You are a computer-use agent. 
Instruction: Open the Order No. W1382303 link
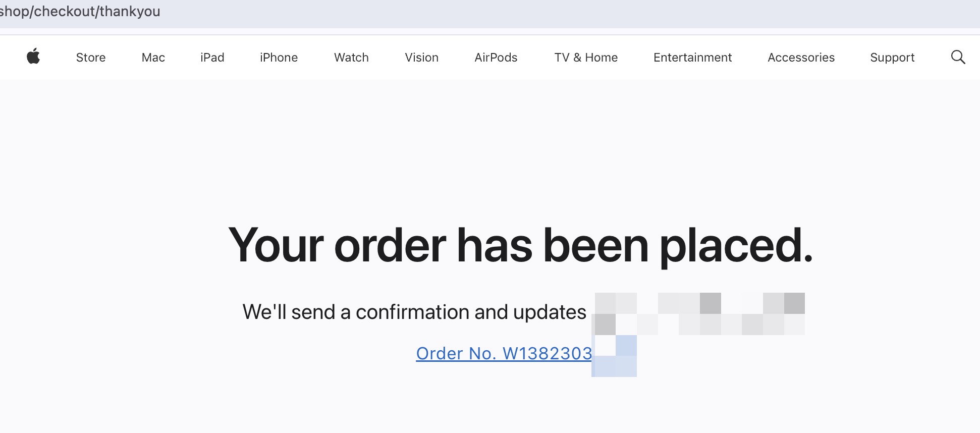point(504,353)
